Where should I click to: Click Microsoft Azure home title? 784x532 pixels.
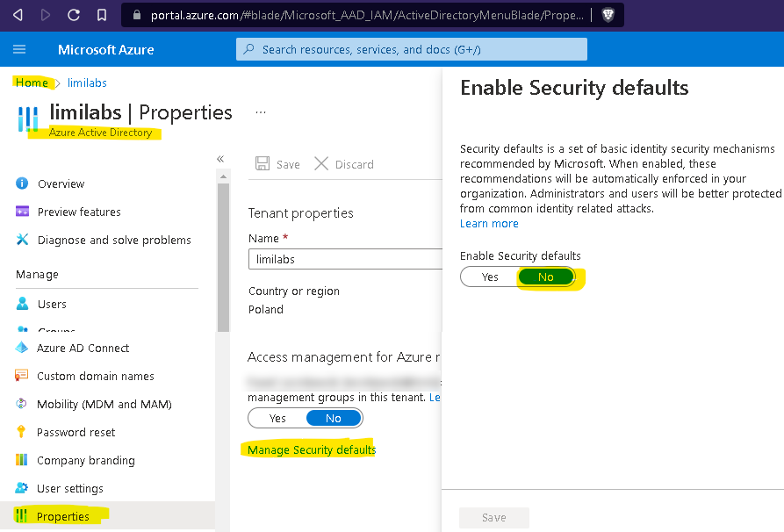[106, 49]
